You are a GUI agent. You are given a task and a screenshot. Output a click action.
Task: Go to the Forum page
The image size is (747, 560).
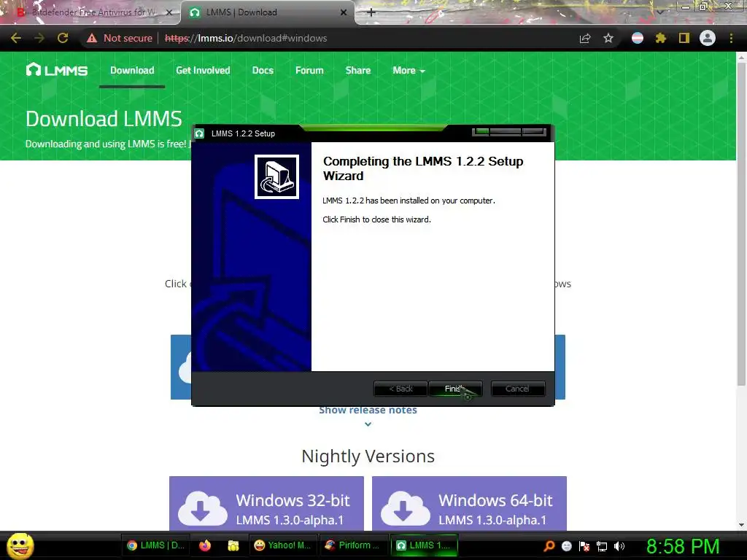(x=309, y=70)
